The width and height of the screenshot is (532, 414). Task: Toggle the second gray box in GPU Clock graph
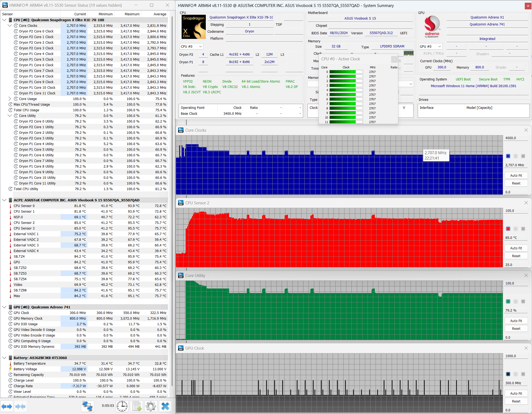(x=515, y=374)
